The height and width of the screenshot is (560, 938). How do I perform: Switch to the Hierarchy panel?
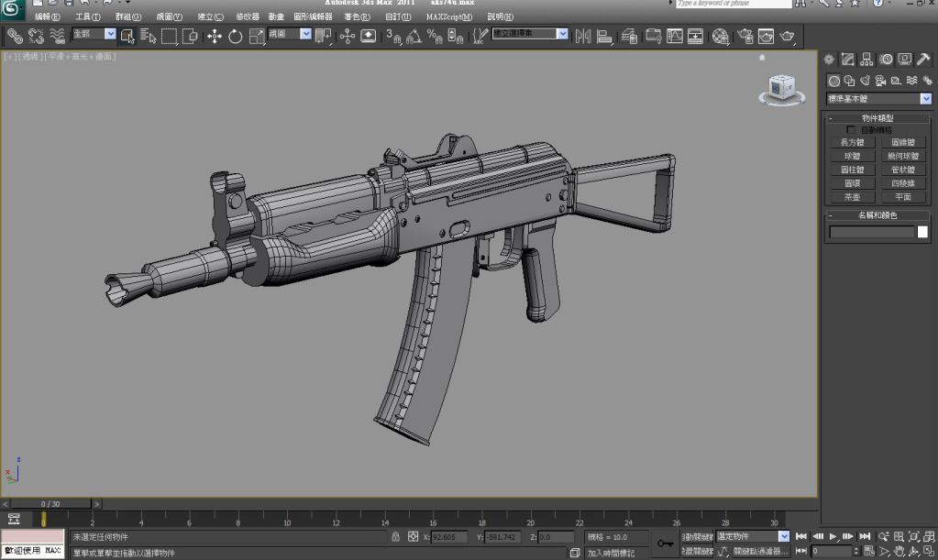pyautogui.click(x=867, y=60)
